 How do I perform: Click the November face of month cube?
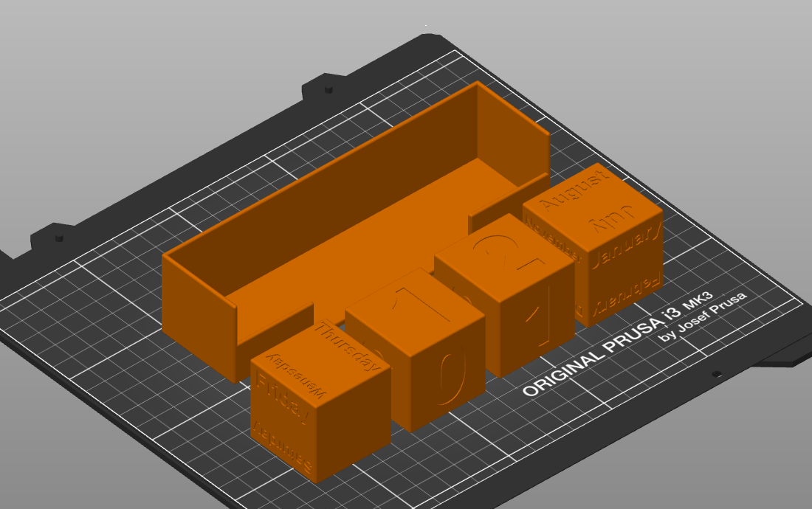pos(552,238)
